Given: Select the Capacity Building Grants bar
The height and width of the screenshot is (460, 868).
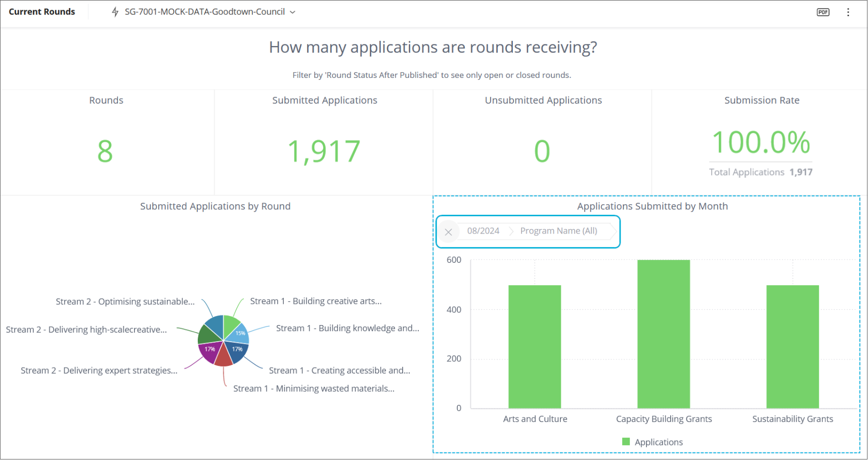Looking at the screenshot, I should tap(663, 334).
